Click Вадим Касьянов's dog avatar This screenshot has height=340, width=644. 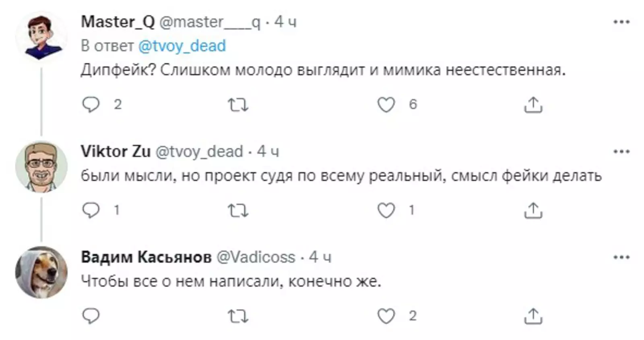click(41, 272)
